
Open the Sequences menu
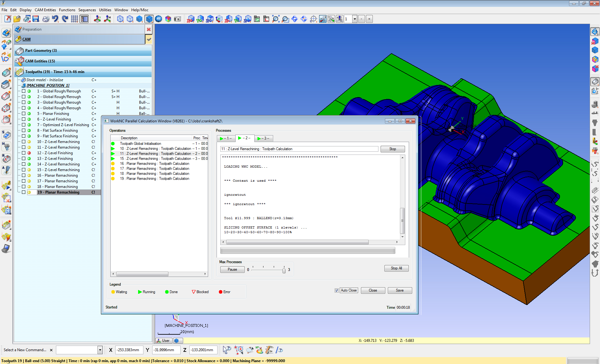pos(87,10)
